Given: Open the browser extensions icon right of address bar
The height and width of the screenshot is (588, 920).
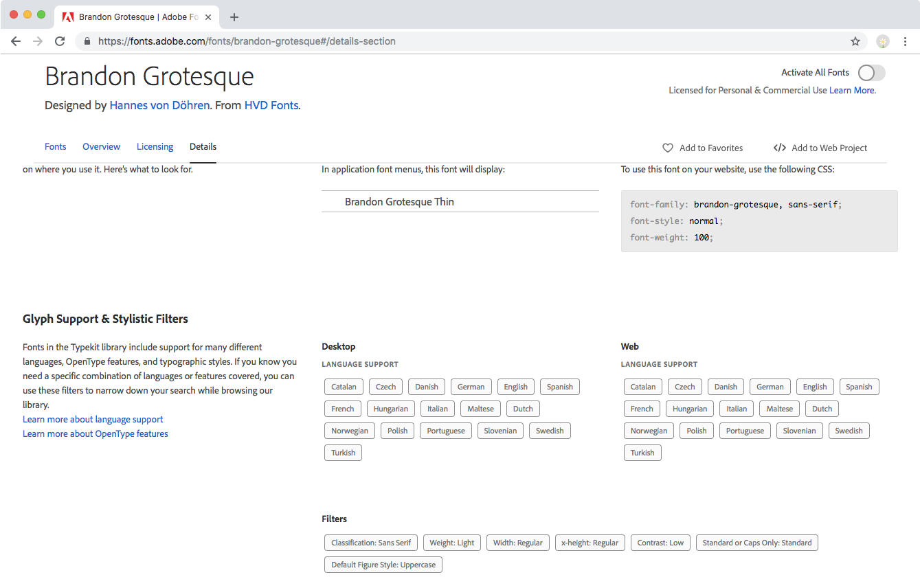Looking at the screenshot, I should [882, 41].
